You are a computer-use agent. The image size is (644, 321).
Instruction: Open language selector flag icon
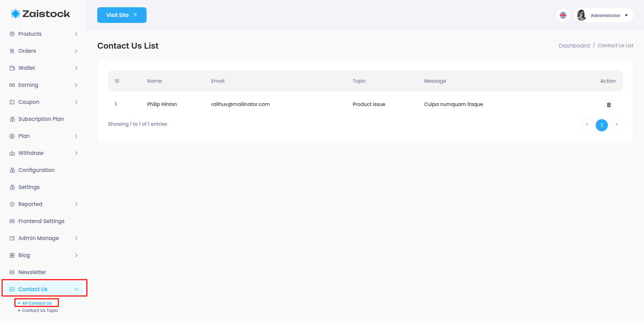click(x=563, y=15)
